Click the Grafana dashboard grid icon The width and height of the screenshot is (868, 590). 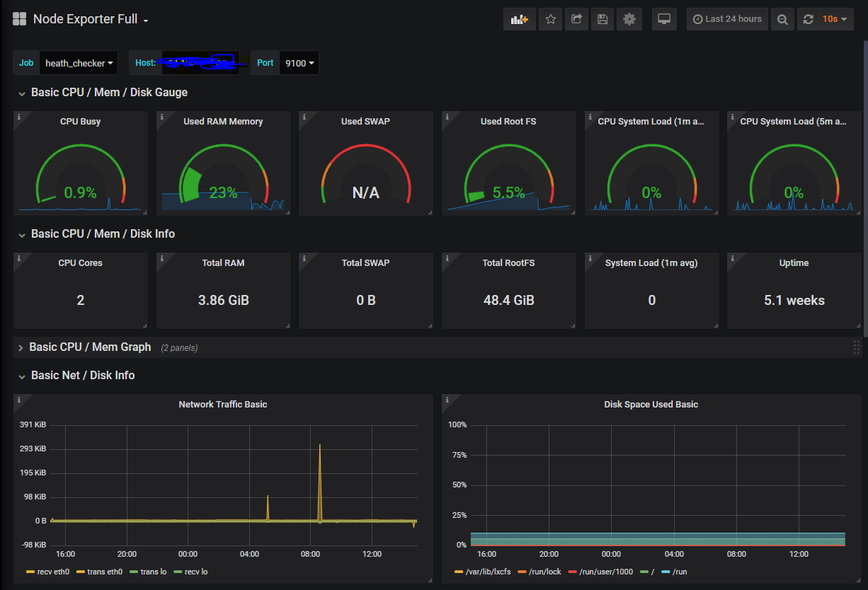[x=20, y=19]
